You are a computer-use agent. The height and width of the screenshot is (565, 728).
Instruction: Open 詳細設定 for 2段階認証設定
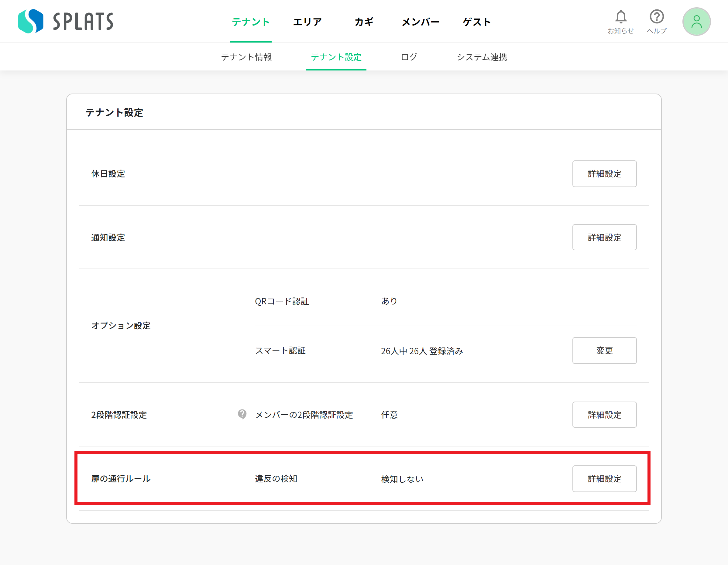coord(604,415)
